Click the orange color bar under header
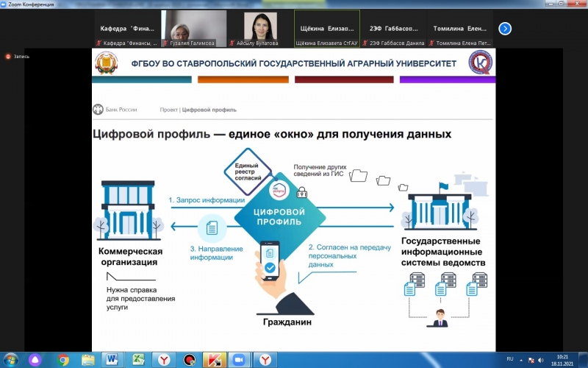 pos(243,79)
